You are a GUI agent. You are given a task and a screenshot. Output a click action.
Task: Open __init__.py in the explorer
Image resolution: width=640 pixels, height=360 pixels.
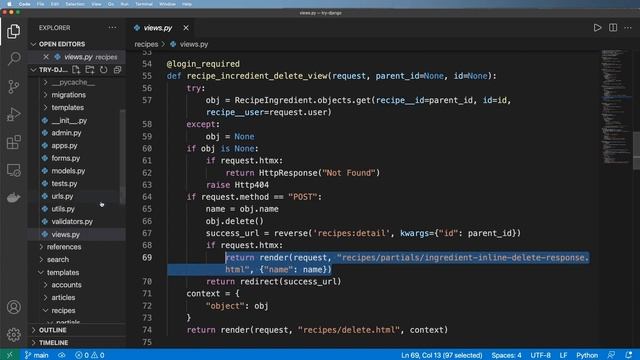point(69,120)
